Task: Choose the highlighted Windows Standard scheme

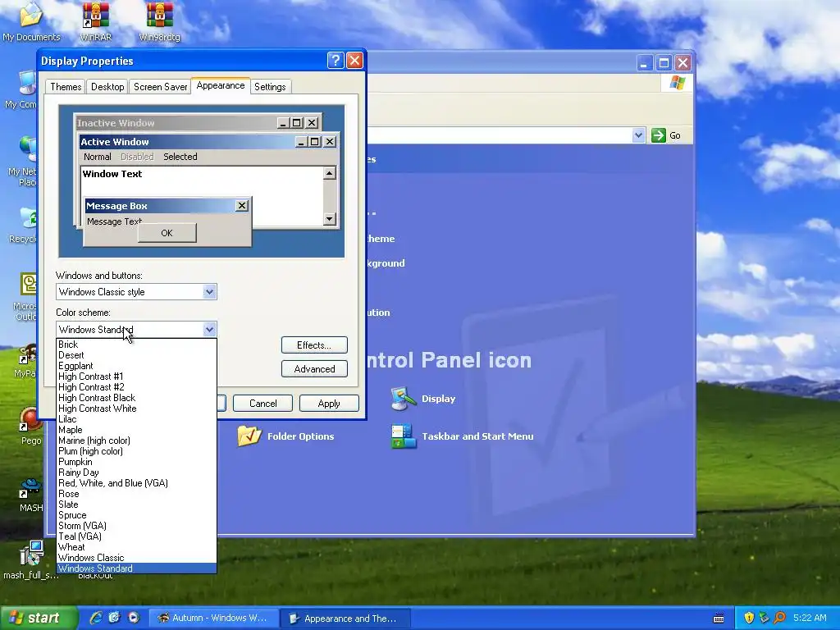Action: click(x=137, y=568)
